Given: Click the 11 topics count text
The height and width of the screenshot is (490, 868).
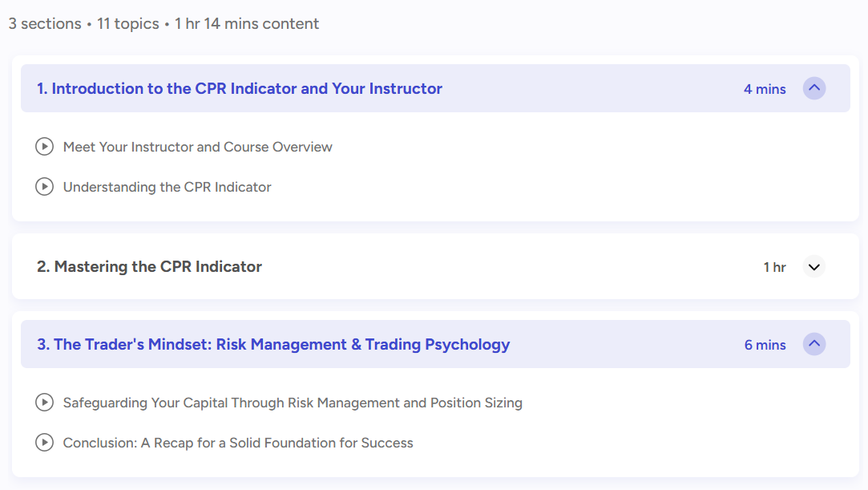Looking at the screenshot, I should point(128,24).
